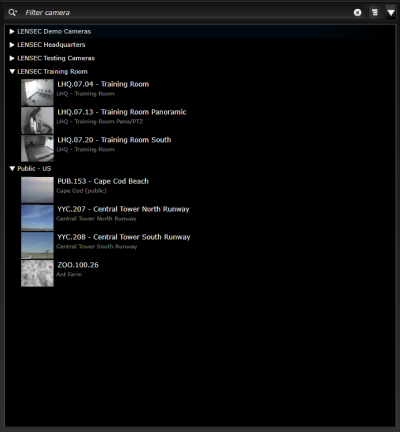This screenshot has width=400, height=432.
Task: Select LHQ.07.13 Training Room Panoramic thumbnail
Action: click(37, 120)
